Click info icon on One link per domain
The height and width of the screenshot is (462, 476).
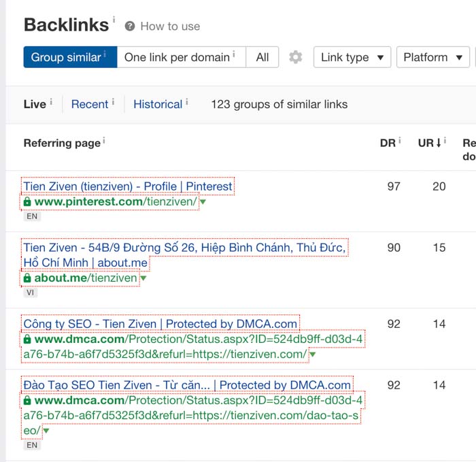tap(234, 54)
